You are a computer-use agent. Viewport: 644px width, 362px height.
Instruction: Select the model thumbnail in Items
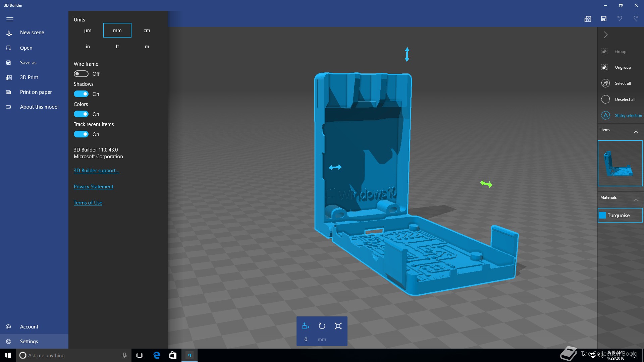pos(620,163)
